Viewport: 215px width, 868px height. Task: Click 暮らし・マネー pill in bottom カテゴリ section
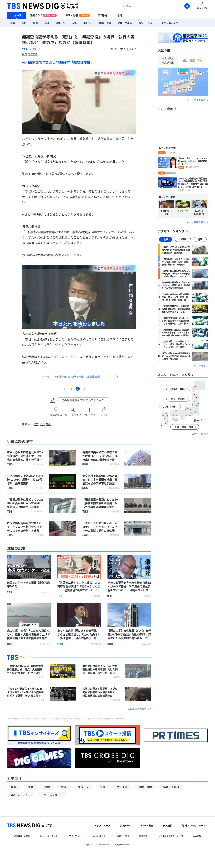pyautogui.click(x=20, y=795)
